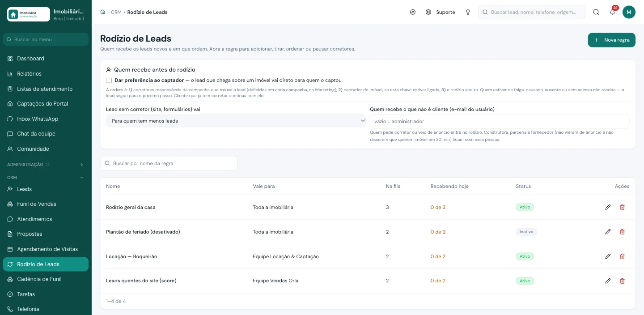Focus the Buscar no menu field
Screen dimensions: 644x315
click(x=46, y=39)
